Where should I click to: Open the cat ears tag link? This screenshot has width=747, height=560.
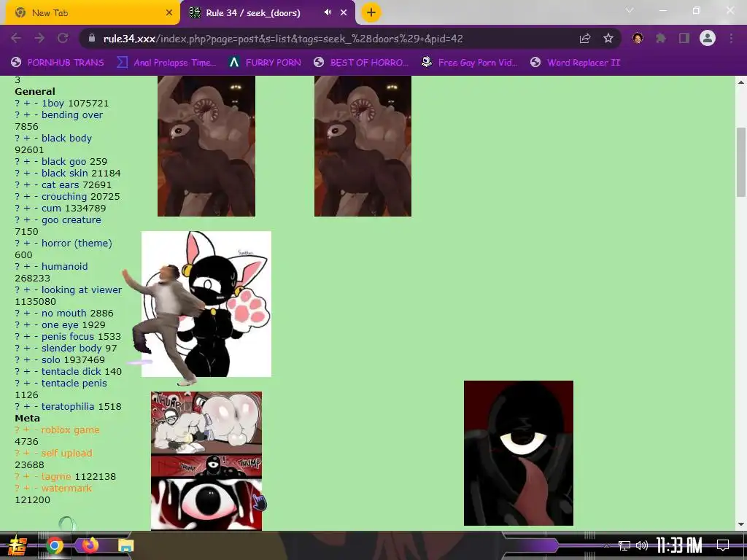click(61, 184)
